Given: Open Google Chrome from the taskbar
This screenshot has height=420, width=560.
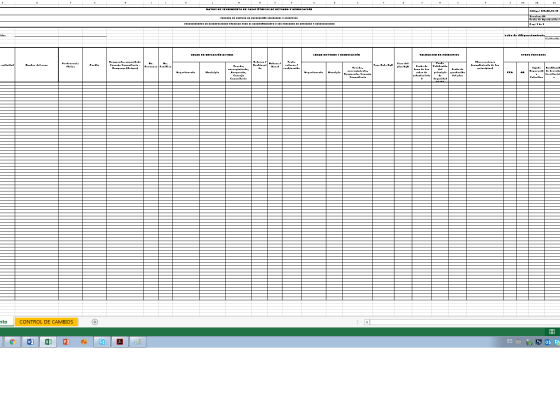Looking at the screenshot, I should [12, 342].
